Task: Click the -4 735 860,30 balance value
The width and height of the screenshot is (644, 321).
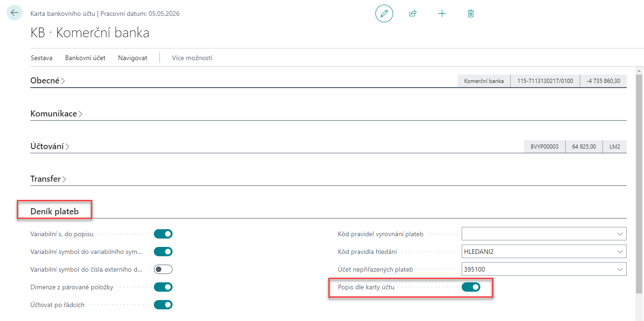Action: pyautogui.click(x=603, y=81)
